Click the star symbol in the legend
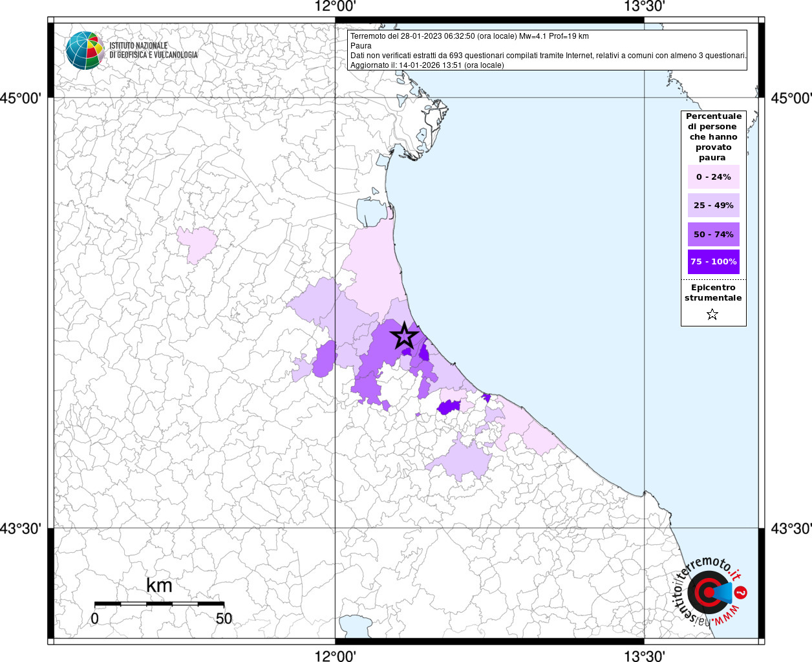 click(x=712, y=315)
